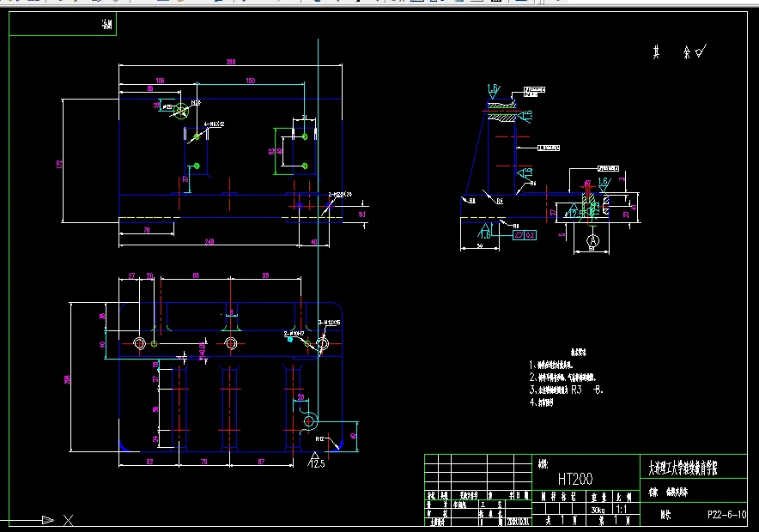Select the 1:1 scale value in title block
Screen dimensions: 759x532
pyautogui.click(x=622, y=510)
